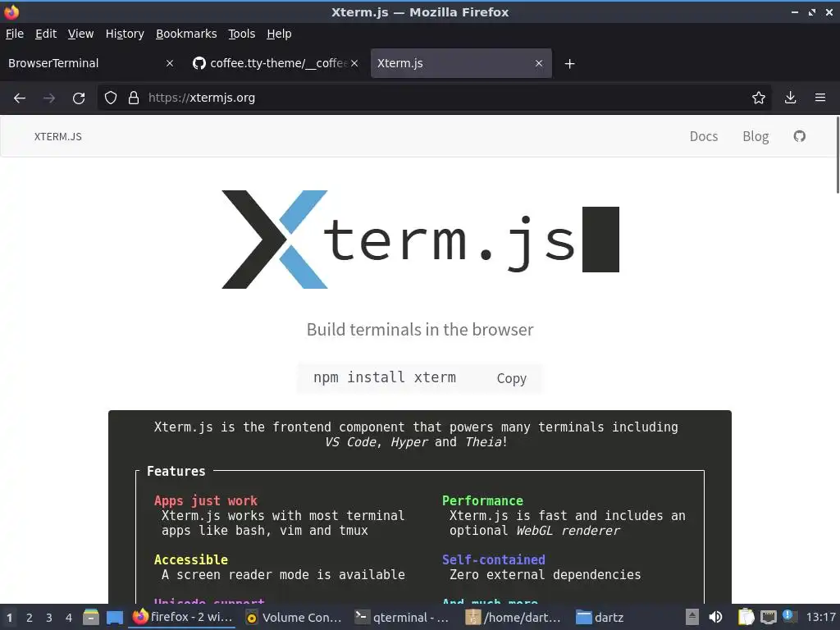The height and width of the screenshot is (630, 840).
Task: Open the Firefox hamburger application menu
Action: coord(820,98)
